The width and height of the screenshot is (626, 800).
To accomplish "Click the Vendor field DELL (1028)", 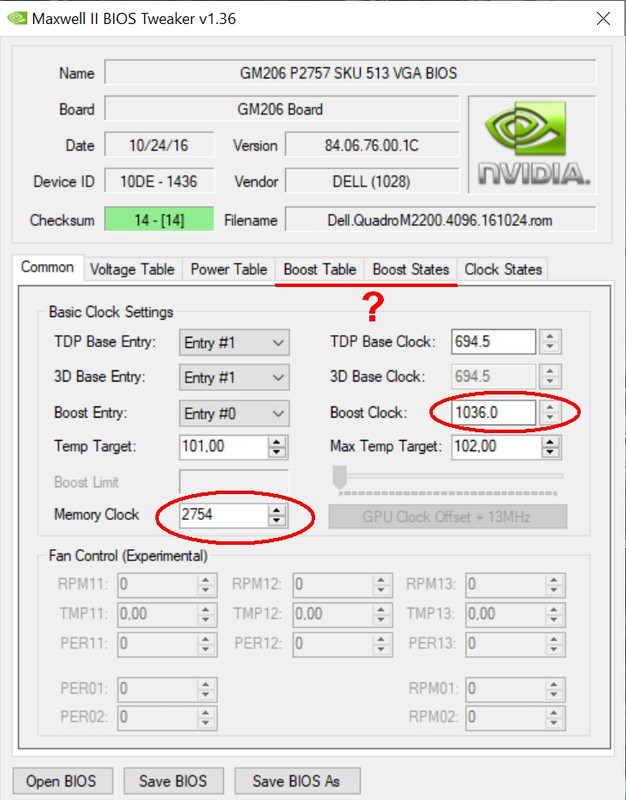I will point(372,181).
